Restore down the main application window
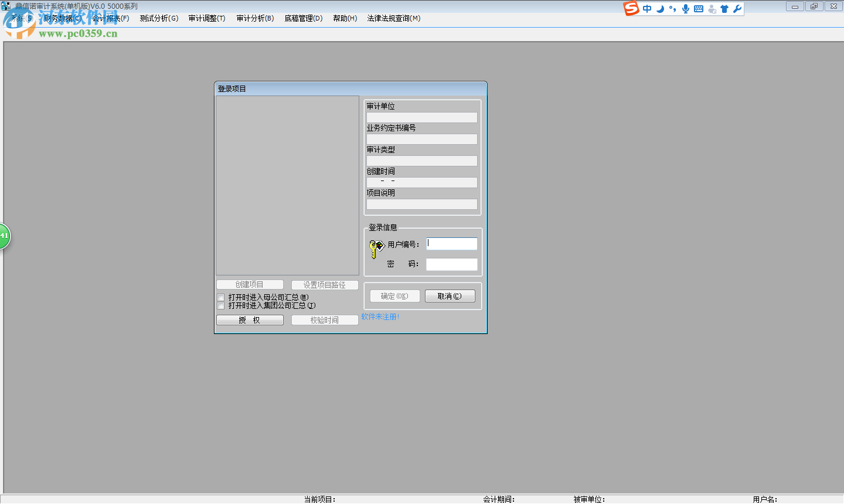 click(814, 6)
